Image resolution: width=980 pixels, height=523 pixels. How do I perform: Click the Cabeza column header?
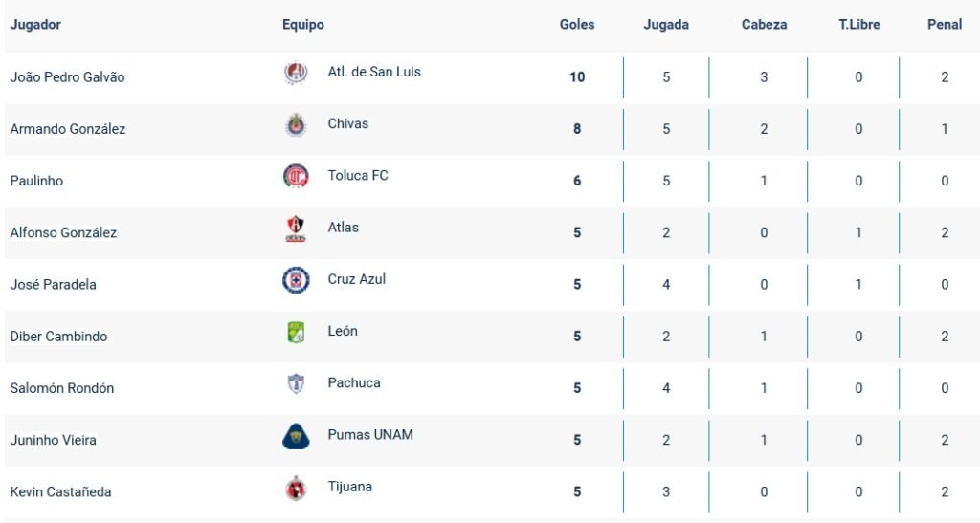click(x=764, y=25)
